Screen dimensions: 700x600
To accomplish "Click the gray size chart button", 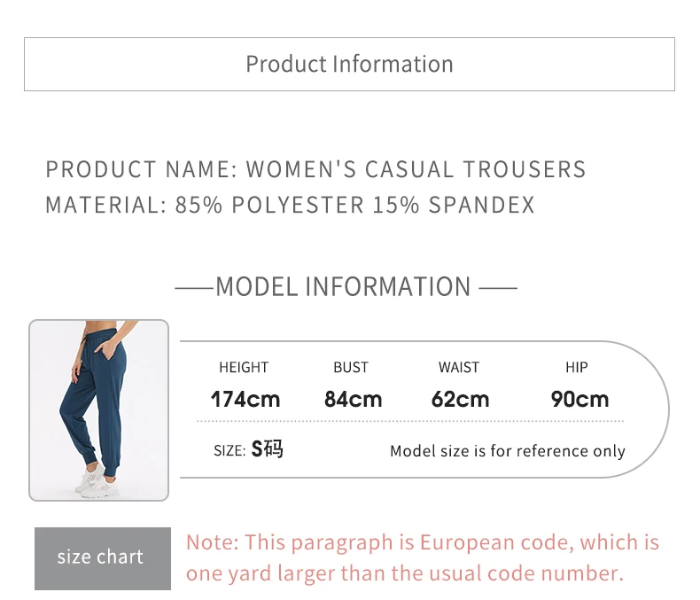I will 103,558.
